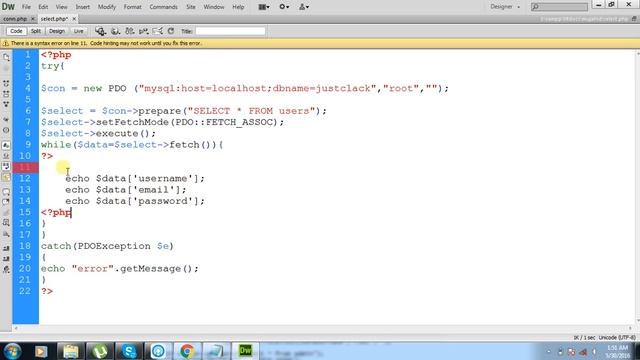Viewport: 640px width, 360px height.
Task: Click the catch(PDOException $e) code line
Action: pyautogui.click(x=107, y=246)
